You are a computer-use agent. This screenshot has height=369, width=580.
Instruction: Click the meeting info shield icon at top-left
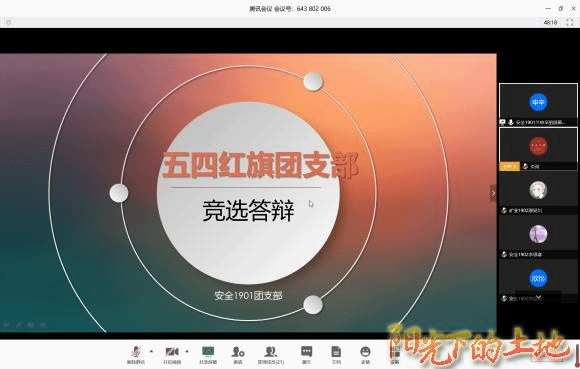(x=9, y=23)
